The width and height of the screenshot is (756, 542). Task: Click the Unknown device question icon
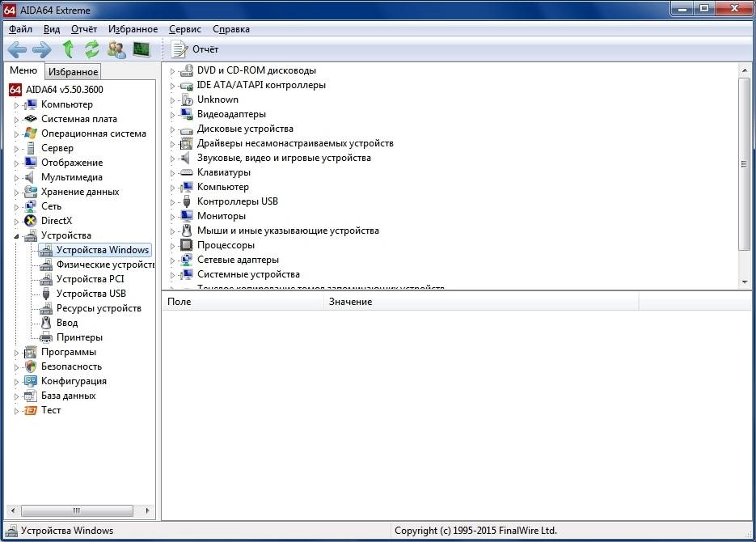(x=187, y=100)
